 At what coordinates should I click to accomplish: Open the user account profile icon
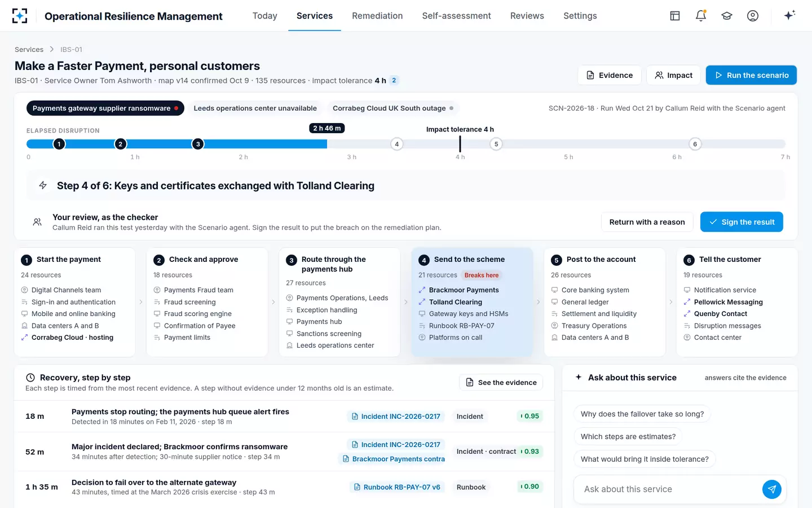coord(753,16)
